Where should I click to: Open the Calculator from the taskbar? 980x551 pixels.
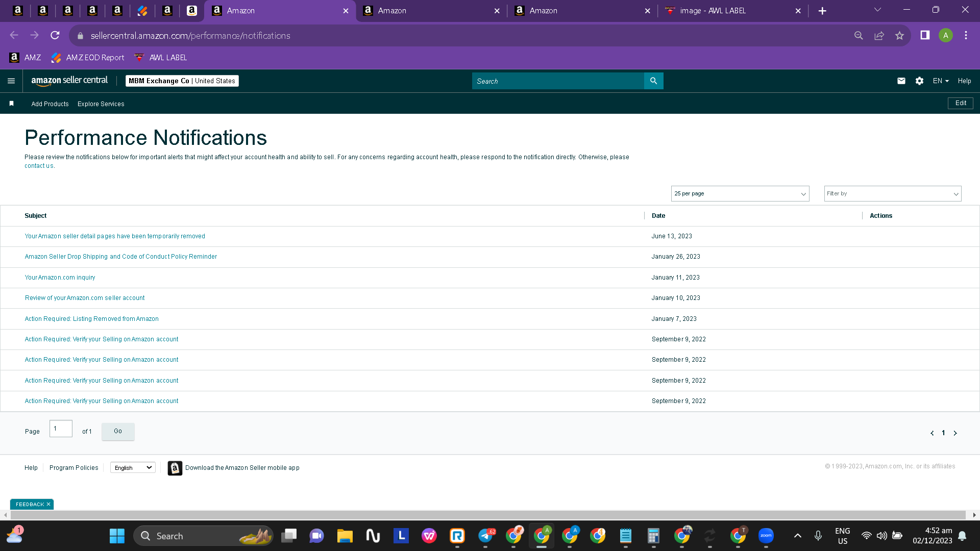tap(653, 536)
